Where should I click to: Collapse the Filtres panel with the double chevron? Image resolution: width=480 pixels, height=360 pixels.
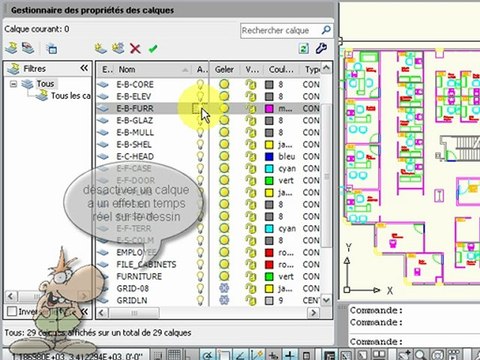tap(84, 68)
